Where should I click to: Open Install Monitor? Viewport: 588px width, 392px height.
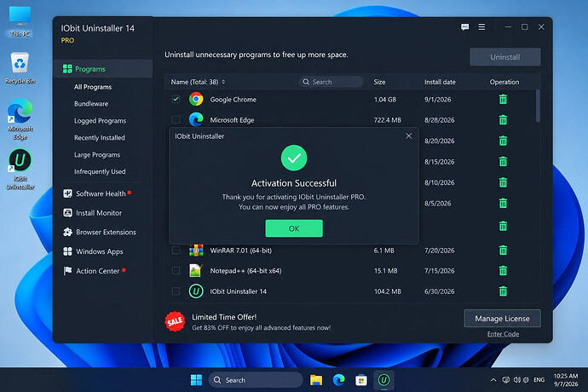pos(93,213)
